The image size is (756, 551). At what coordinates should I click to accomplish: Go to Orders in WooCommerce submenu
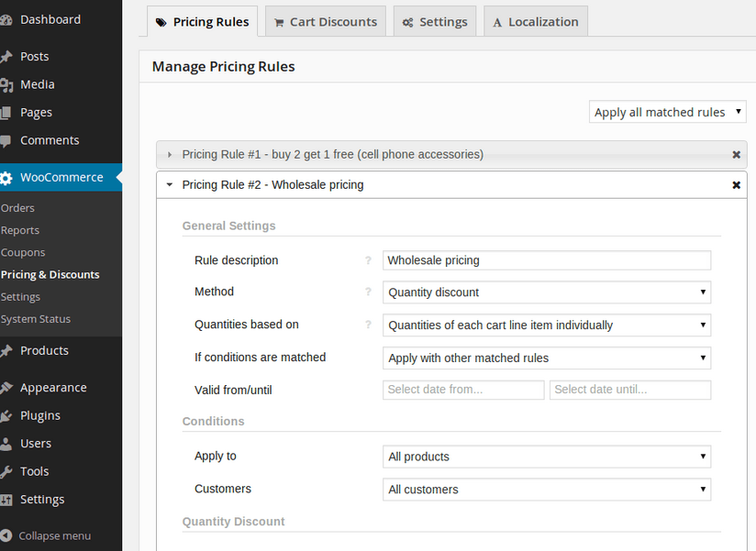point(17,208)
